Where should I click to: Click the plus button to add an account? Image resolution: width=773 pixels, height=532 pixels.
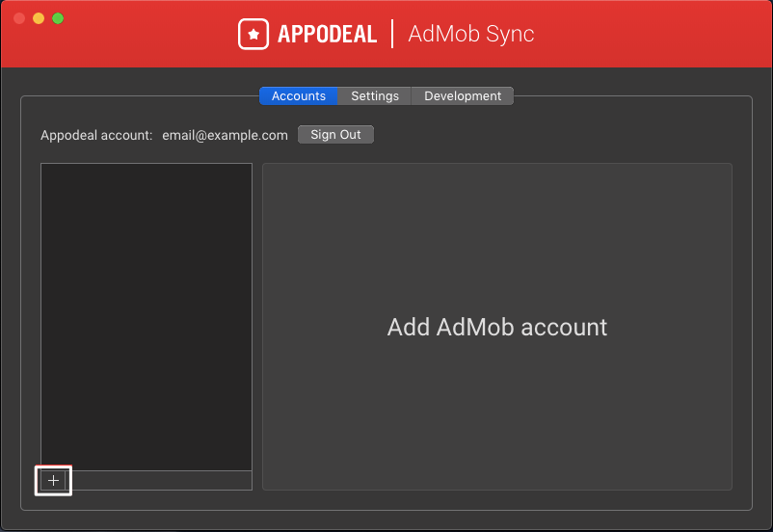53,480
